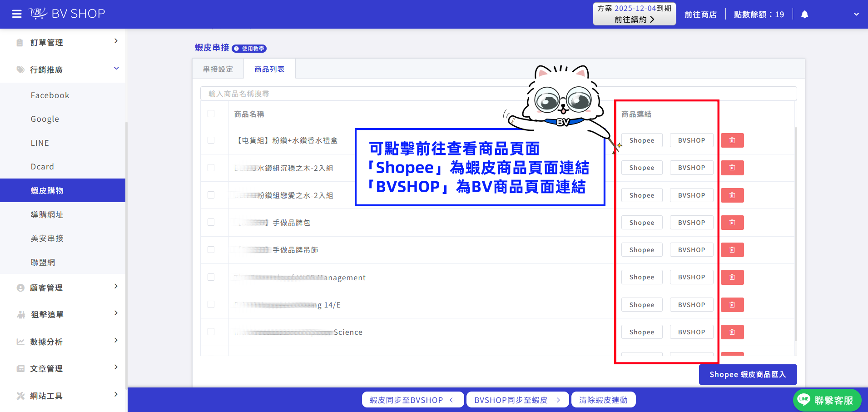Viewport: 868px width, 412px height.
Task: Check the 【屯貨組】粉鑽+水鑽香水禮盒 checkbox
Action: click(211, 140)
